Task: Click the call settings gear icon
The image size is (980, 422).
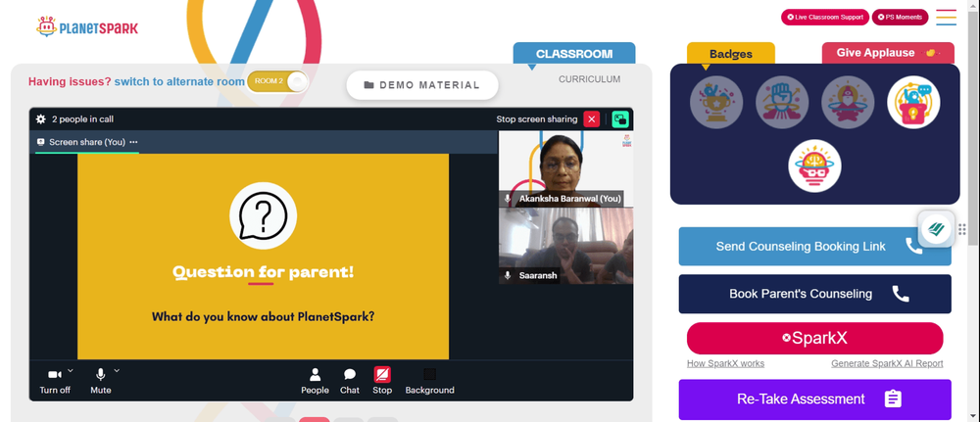Action: pyautogui.click(x=40, y=119)
